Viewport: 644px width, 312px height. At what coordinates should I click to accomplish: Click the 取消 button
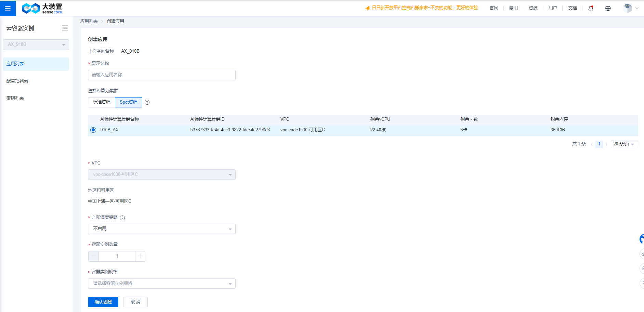pyautogui.click(x=135, y=302)
